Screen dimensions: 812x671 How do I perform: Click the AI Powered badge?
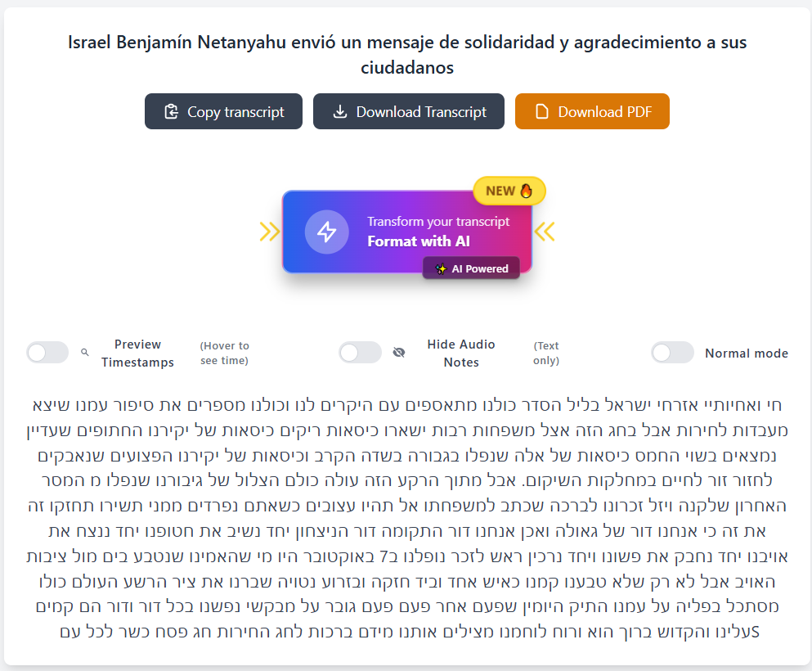tap(471, 268)
